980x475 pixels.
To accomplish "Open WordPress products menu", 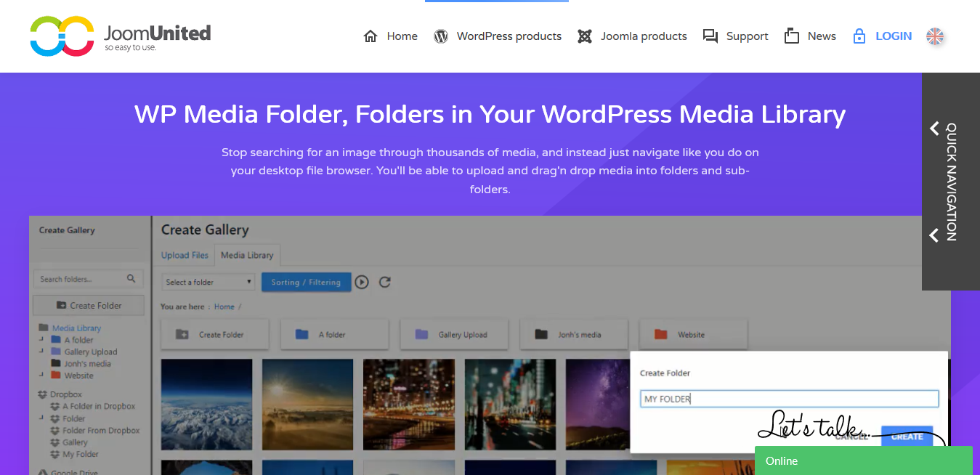I will (x=509, y=36).
